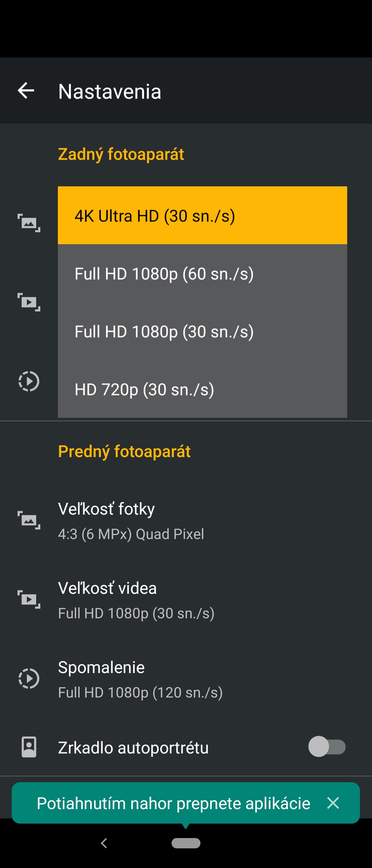Open front camera Veľkosť videa setting

click(x=186, y=600)
